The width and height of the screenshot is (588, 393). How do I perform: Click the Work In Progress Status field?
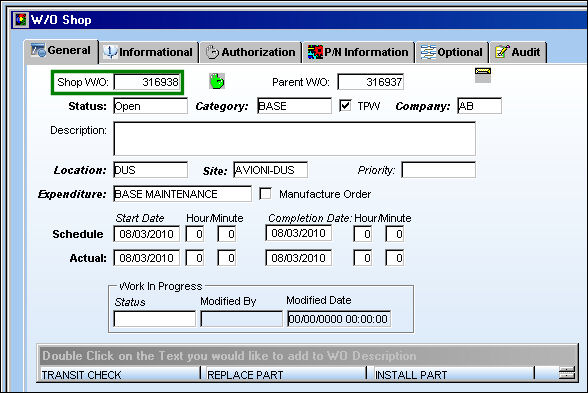point(154,319)
